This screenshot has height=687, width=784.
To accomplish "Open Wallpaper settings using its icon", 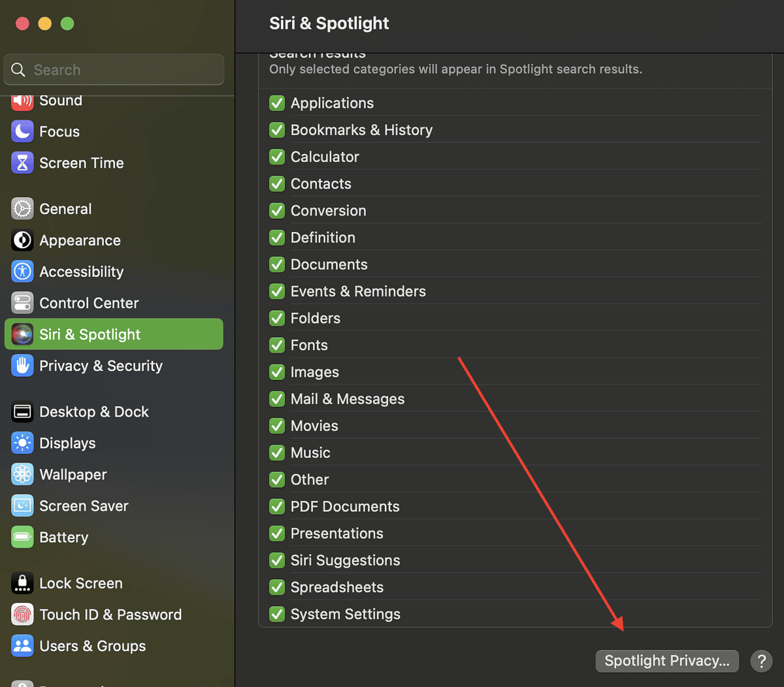I will point(22,474).
